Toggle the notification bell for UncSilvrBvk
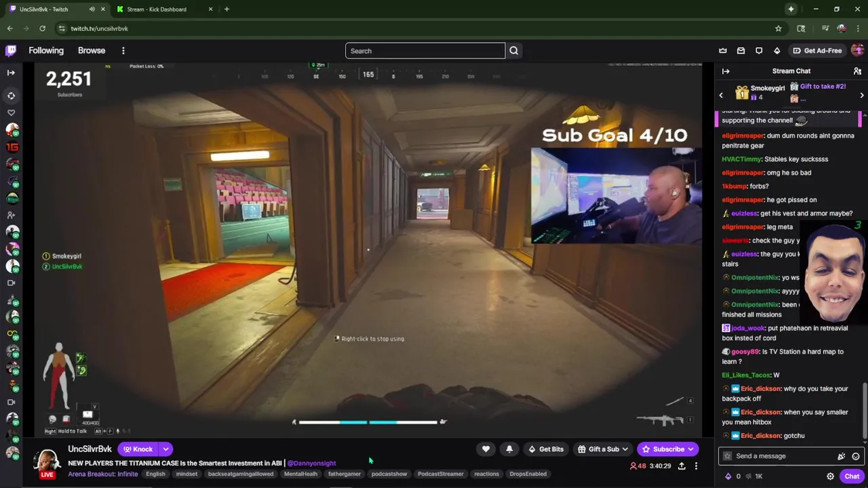The image size is (868, 488). [x=509, y=449]
